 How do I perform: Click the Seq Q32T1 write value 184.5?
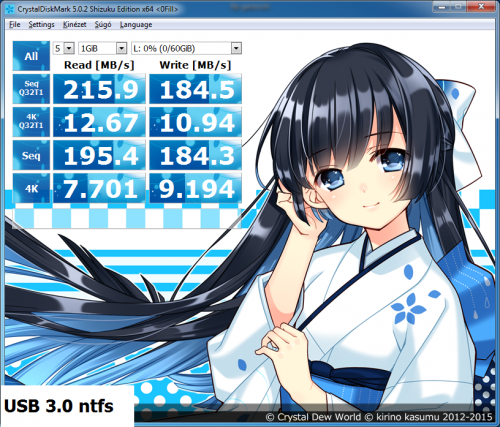pos(196,89)
